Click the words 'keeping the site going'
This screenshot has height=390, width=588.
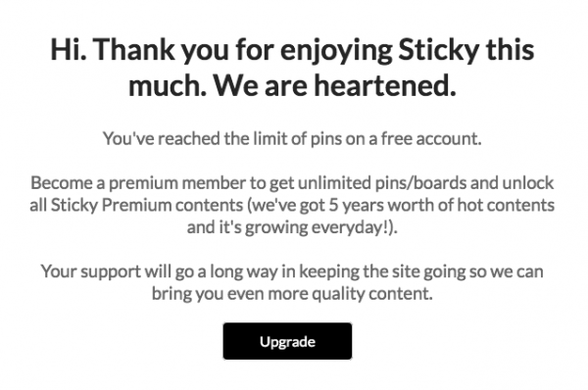point(382,271)
